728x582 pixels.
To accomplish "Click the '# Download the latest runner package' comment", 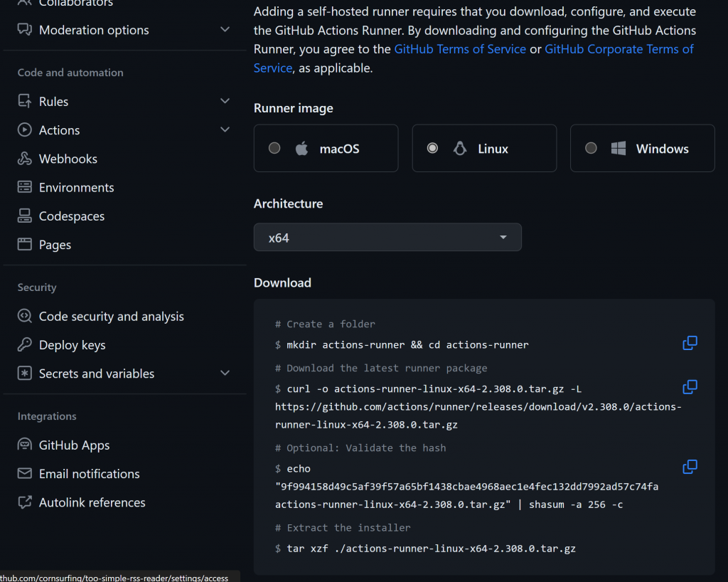I will click(381, 369).
